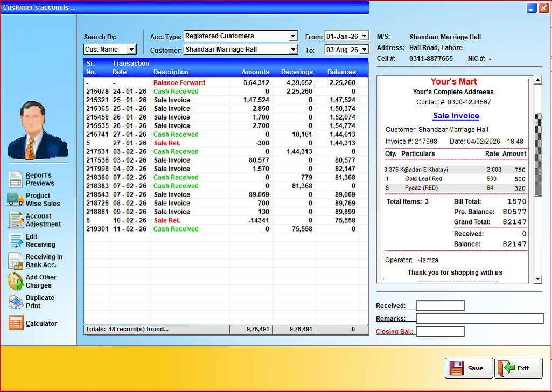Click the Sale Invoice heading link
Viewport: 552px width, 392px height.
[x=456, y=116]
